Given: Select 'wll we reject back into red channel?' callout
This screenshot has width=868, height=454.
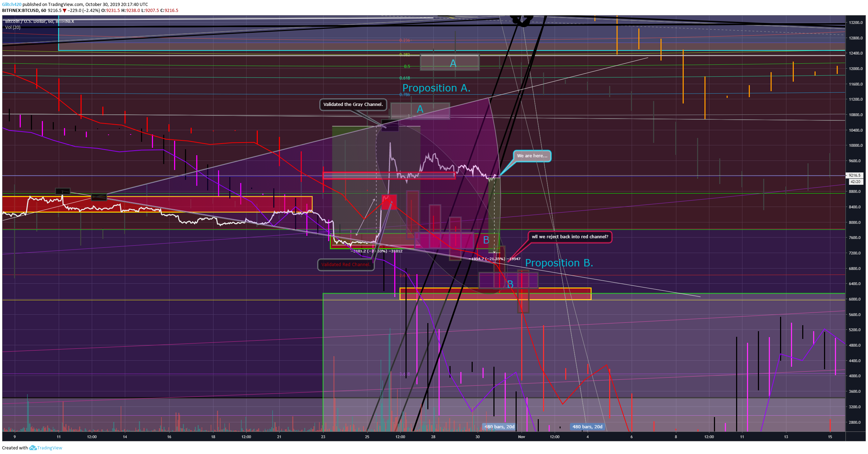Looking at the screenshot, I should [570, 237].
